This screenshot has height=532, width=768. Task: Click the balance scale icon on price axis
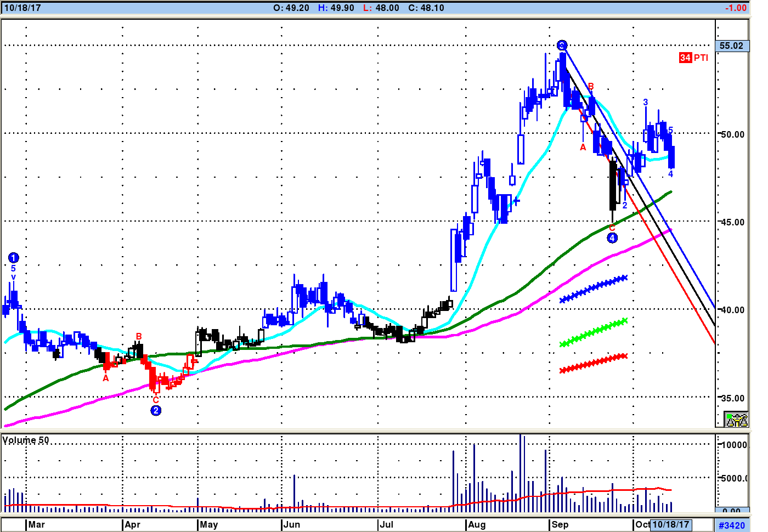pos(736,420)
